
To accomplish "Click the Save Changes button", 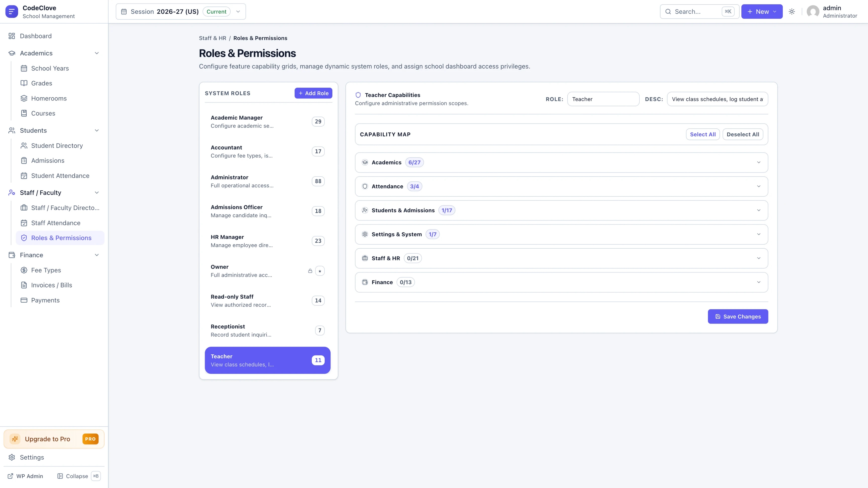I will coord(738,316).
